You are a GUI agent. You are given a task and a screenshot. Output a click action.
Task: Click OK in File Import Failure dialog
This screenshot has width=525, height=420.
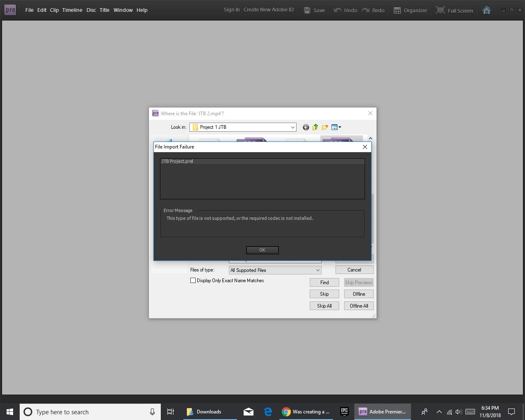[262, 250]
